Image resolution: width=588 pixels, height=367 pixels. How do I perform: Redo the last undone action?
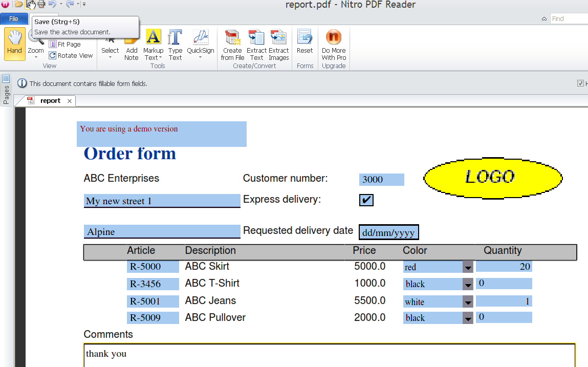(x=70, y=4)
